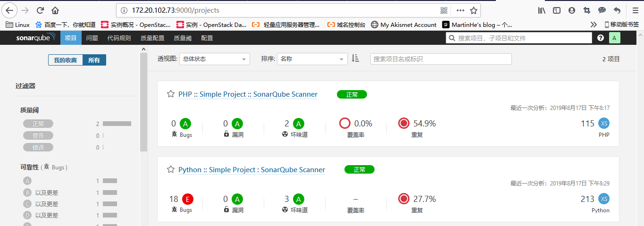Expand the bookmarks overflow chevron
Viewport: 644px width, 226px height.
pyautogui.click(x=594, y=25)
